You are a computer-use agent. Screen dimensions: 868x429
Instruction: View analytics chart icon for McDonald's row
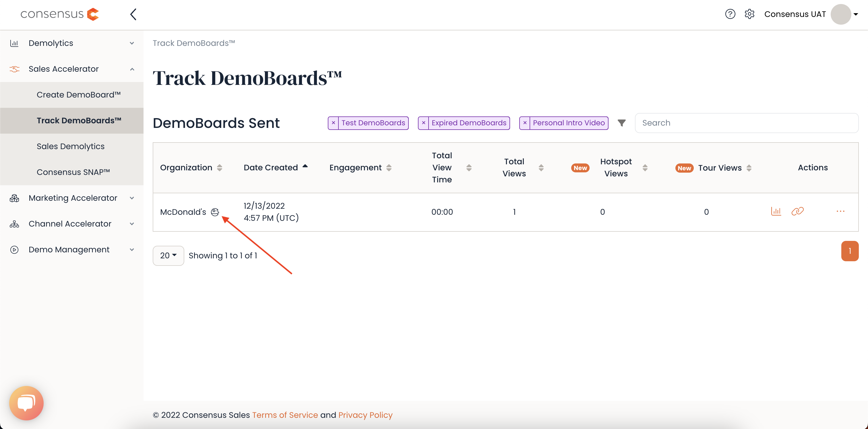(776, 211)
